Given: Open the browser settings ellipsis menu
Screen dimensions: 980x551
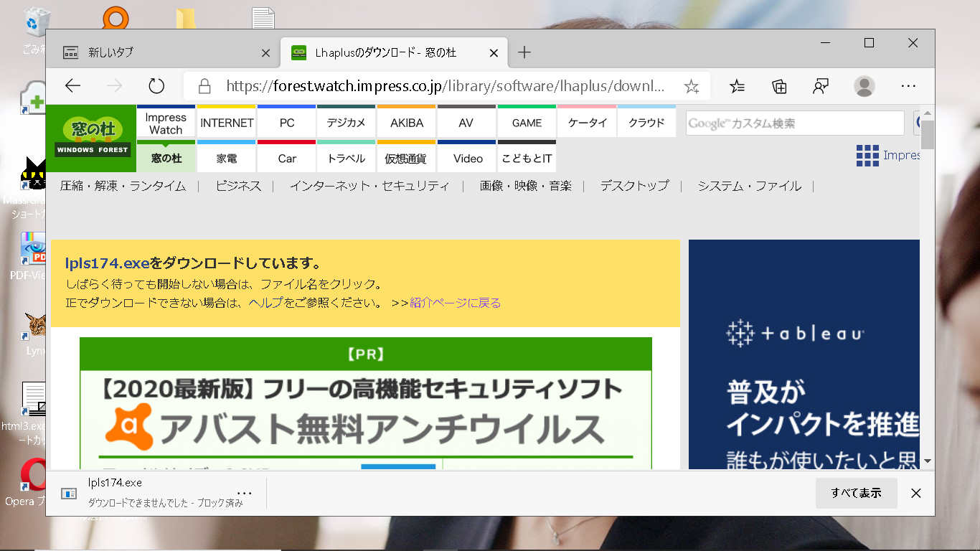Looking at the screenshot, I should pos(908,86).
